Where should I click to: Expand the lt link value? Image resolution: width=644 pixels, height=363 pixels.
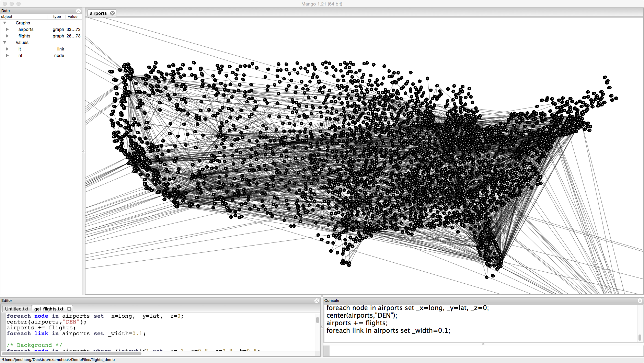click(7, 49)
